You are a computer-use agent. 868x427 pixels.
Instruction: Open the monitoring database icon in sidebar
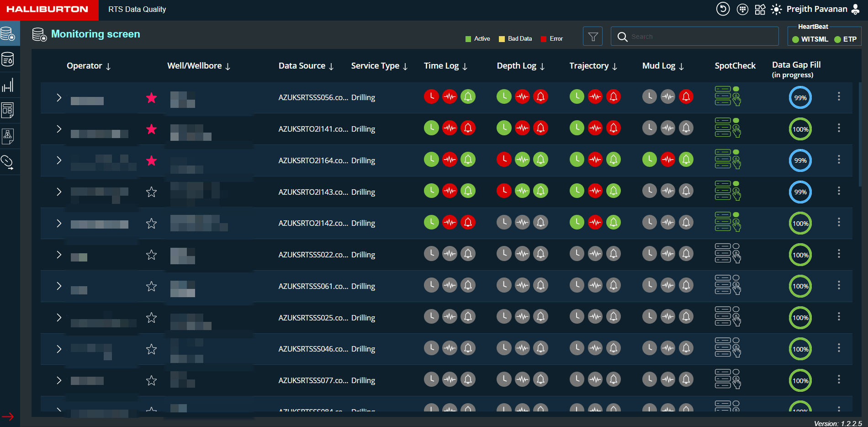[x=9, y=34]
